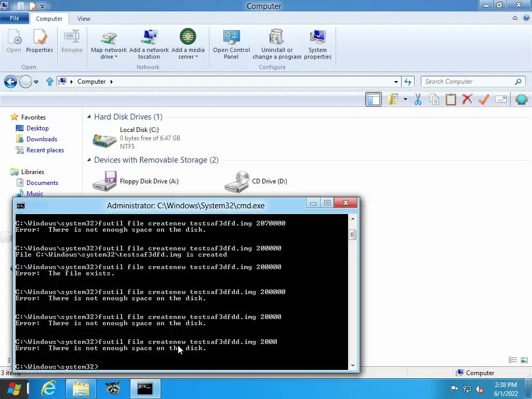The image size is (532, 399).
Task: Click Desktop under Favorites
Action: (x=37, y=128)
